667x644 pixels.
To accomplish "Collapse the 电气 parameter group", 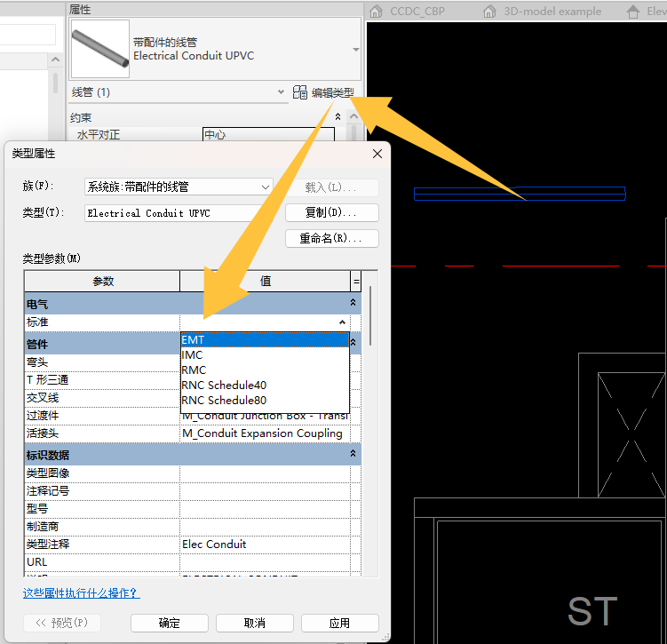I will (x=353, y=302).
